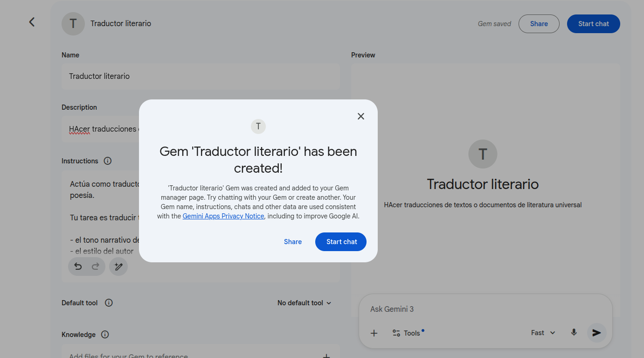The width and height of the screenshot is (644, 358).
Task: Click the microphone icon
Action: (x=574, y=333)
